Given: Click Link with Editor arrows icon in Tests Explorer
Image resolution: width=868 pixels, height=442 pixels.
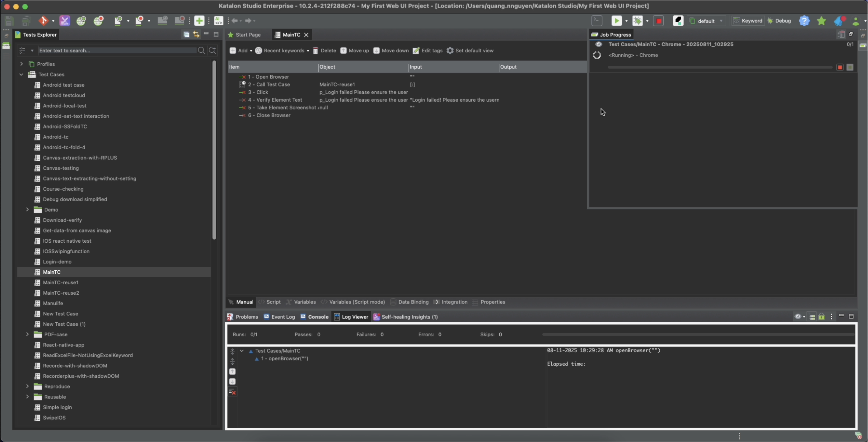Looking at the screenshot, I should (x=196, y=34).
